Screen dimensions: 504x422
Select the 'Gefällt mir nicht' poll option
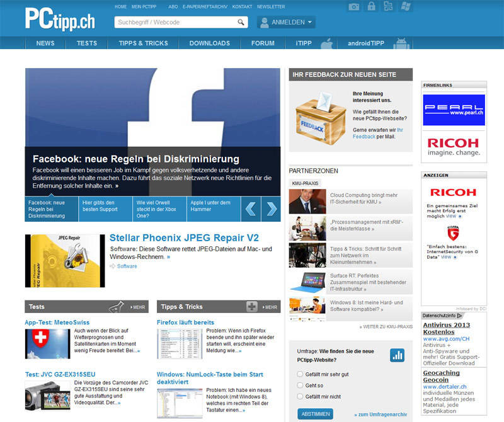300,396
